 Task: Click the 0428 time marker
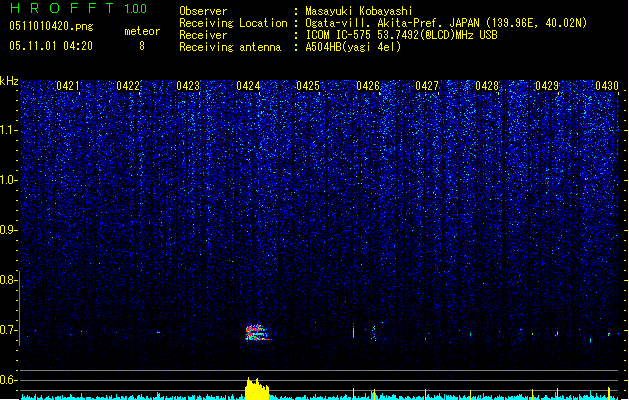(487, 86)
